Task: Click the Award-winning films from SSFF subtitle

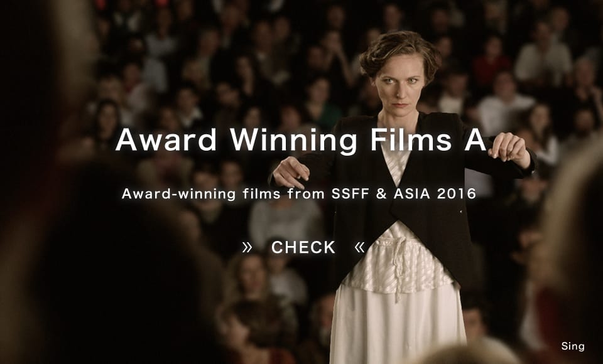Action: tap(299, 193)
